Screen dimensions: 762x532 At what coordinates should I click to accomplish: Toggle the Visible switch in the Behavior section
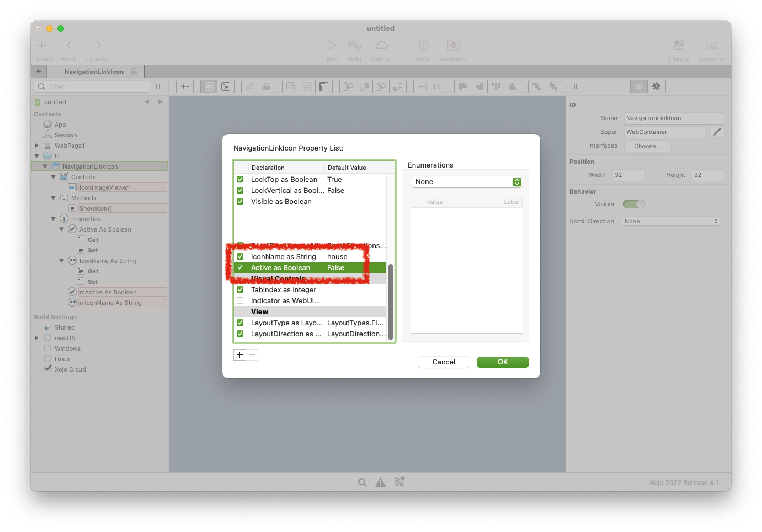pos(633,203)
